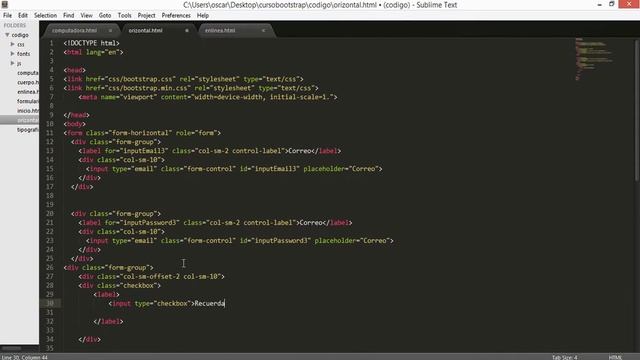This screenshot has width=640, height=360.
Task: Click the Sublime Text app icon
Action: point(5,4)
